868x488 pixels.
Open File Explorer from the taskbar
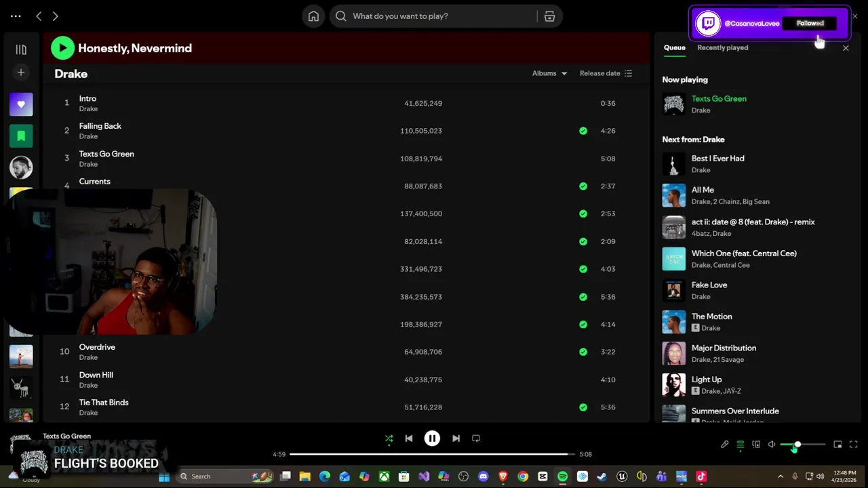tap(305, 476)
